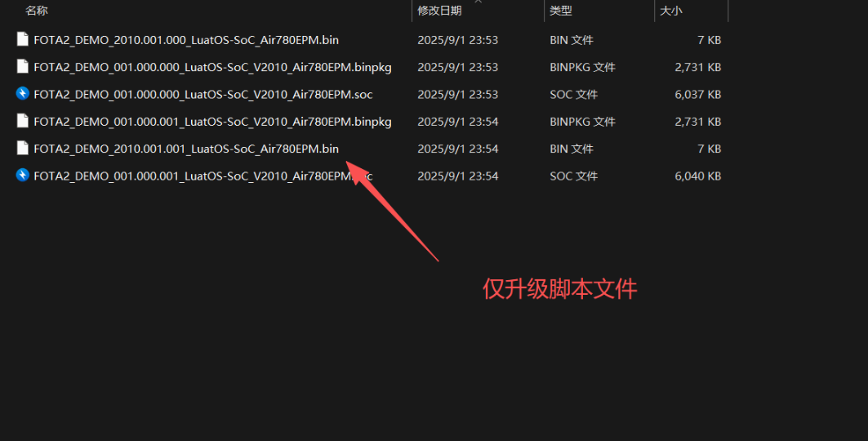Click date 2025/9/1 23:53 of 2010.001.000 .bin
Image resolution: width=868 pixels, height=441 pixels.
tap(458, 40)
